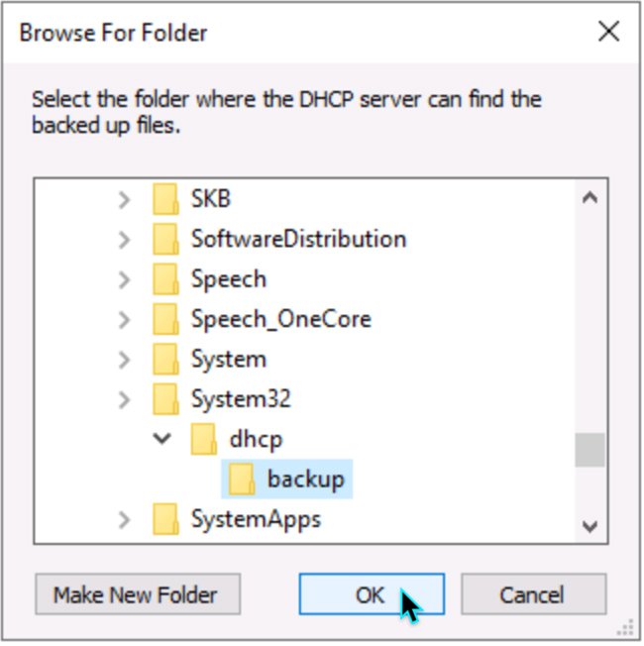Expand the System folder node
Screen dimensions: 644x646
[x=124, y=359]
